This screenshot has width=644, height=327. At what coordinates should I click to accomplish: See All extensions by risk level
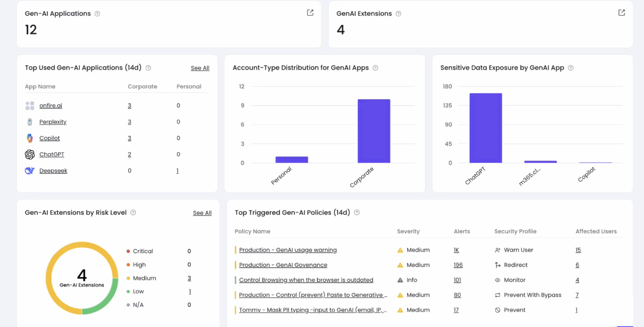(x=202, y=213)
